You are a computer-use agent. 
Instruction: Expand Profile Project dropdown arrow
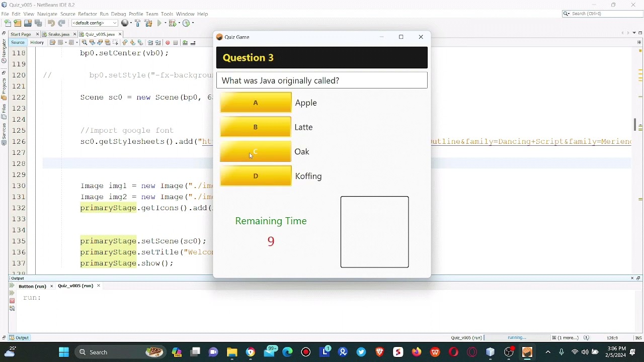(x=193, y=23)
